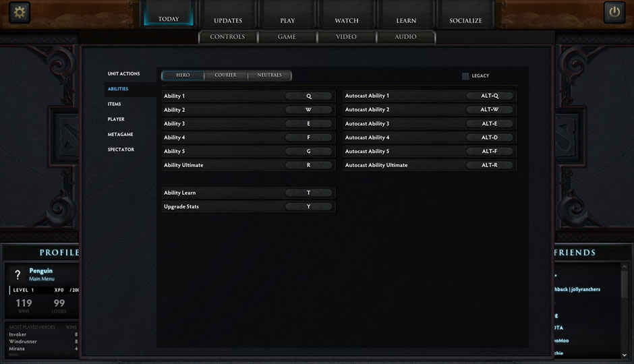The image size is (634, 364).
Task: Rebind Ability Learn key T
Action: click(308, 193)
